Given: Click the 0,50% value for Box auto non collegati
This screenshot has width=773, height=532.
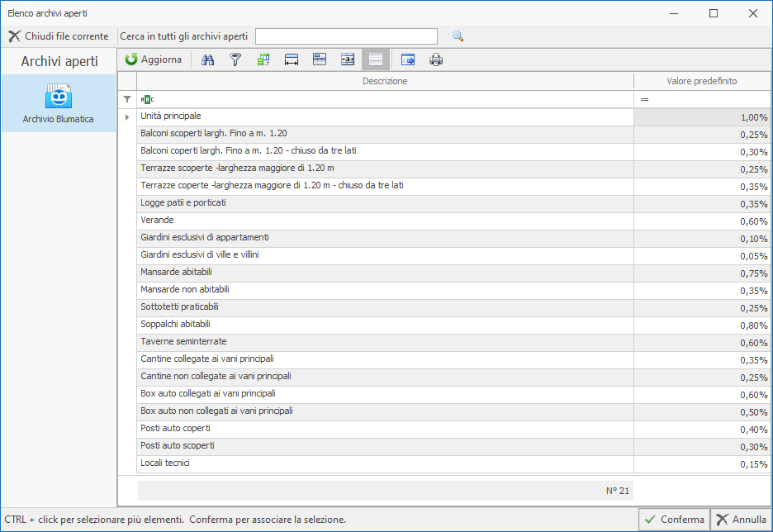Looking at the screenshot, I should (x=702, y=412).
